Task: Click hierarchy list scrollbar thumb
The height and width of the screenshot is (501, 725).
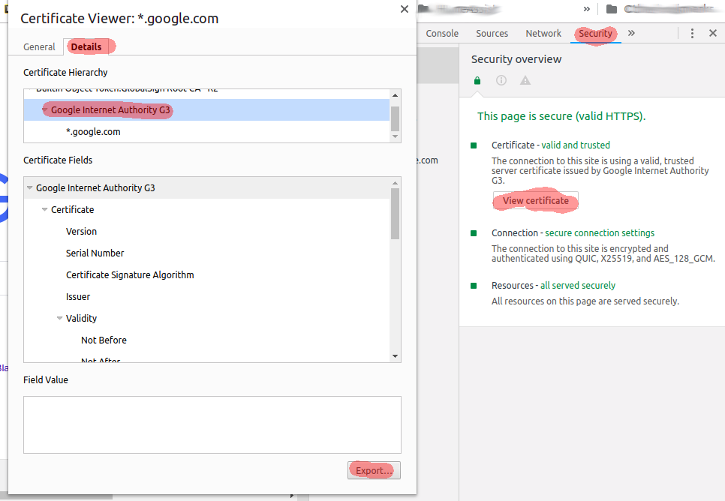Action: coord(395,119)
